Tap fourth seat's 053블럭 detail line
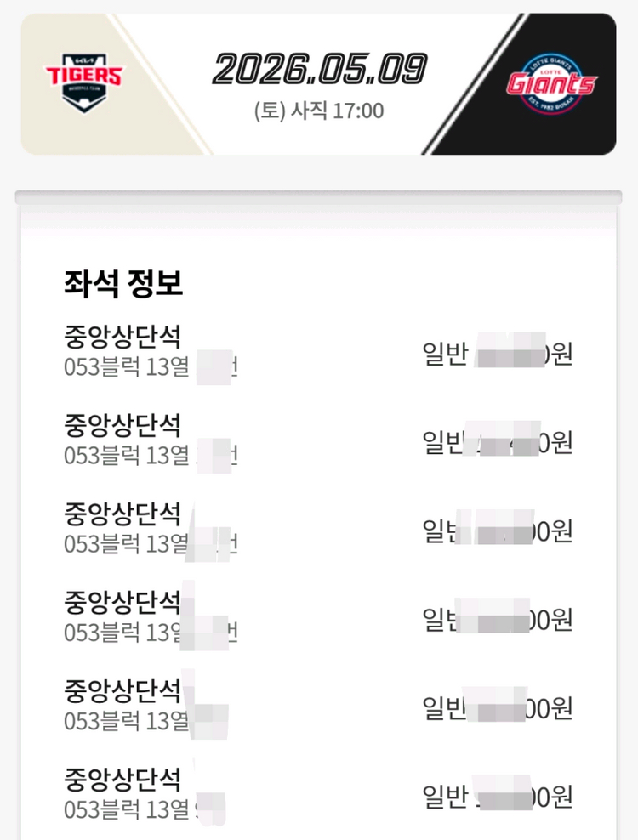Image resolution: width=638 pixels, height=840 pixels. pyautogui.click(x=150, y=633)
